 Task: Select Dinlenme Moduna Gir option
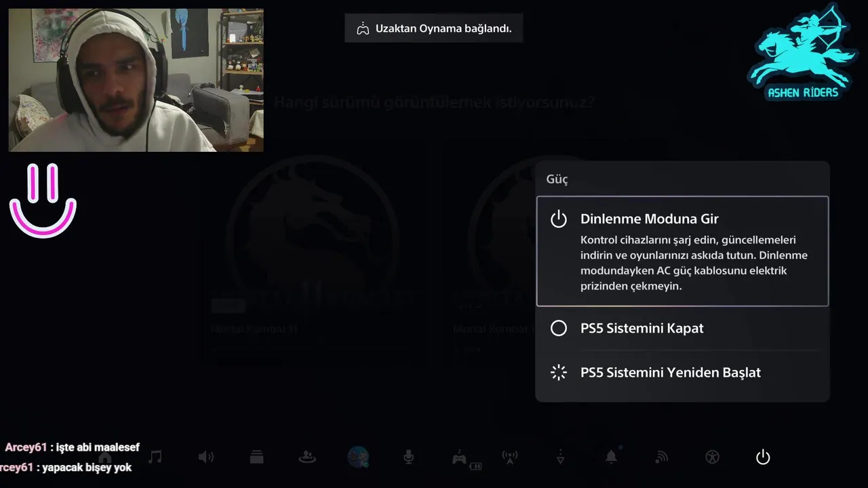682,251
